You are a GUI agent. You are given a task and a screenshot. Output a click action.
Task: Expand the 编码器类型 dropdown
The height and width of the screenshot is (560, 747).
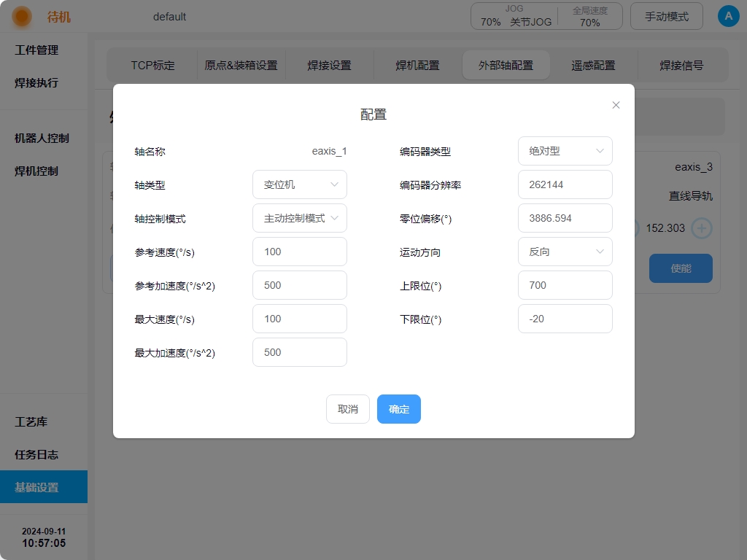565,151
